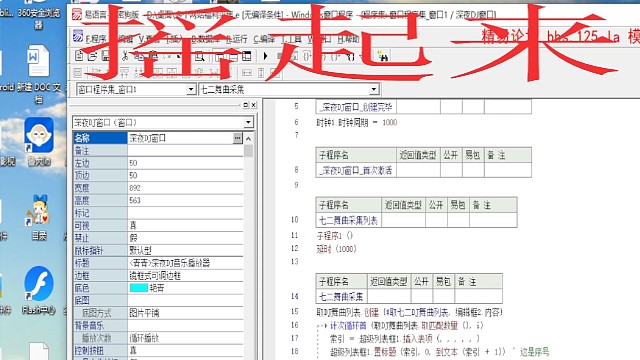640x360 pixels.
Task: Click the 禁止 property value 假
Action: [x=133, y=238]
